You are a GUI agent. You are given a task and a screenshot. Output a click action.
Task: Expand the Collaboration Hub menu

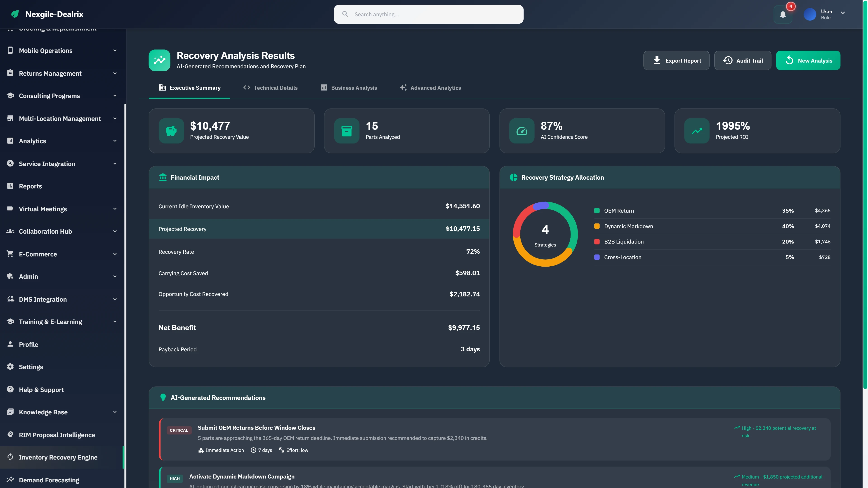(115, 231)
